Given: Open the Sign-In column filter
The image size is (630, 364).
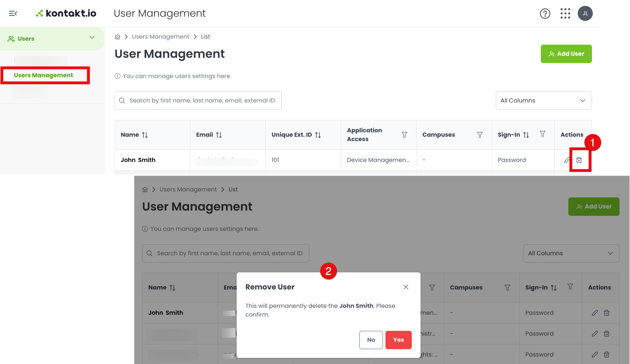Looking at the screenshot, I should tap(542, 134).
